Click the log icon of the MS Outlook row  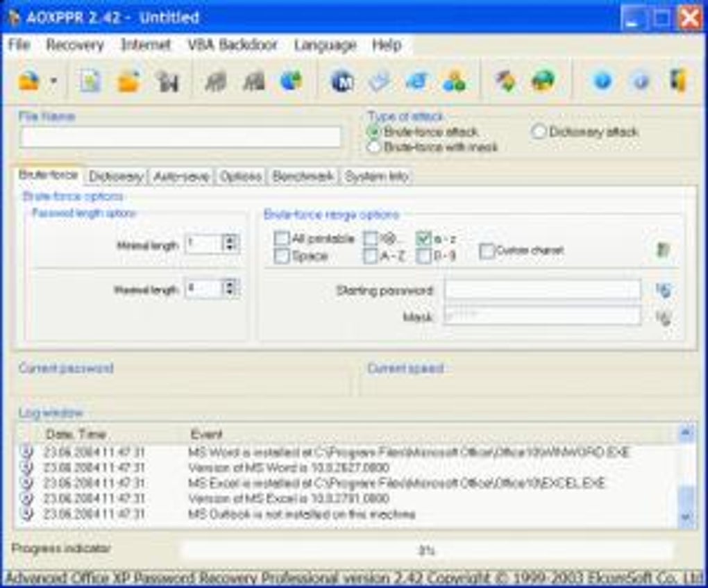pos(27,514)
